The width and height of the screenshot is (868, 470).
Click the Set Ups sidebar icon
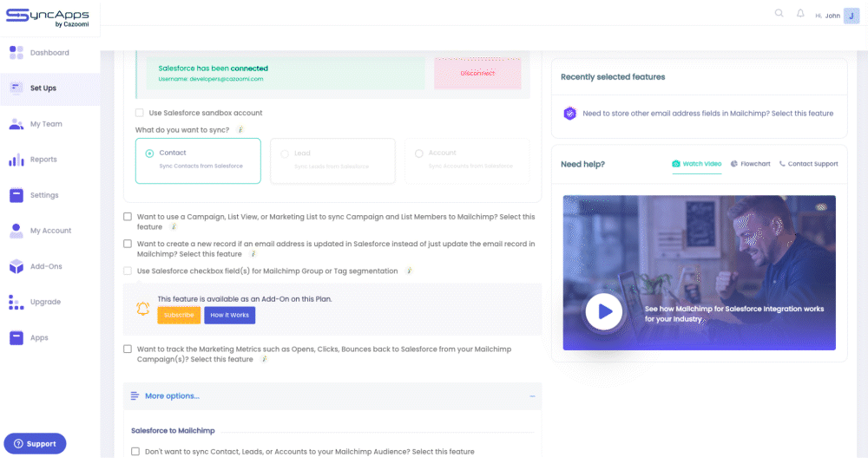click(16, 88)
